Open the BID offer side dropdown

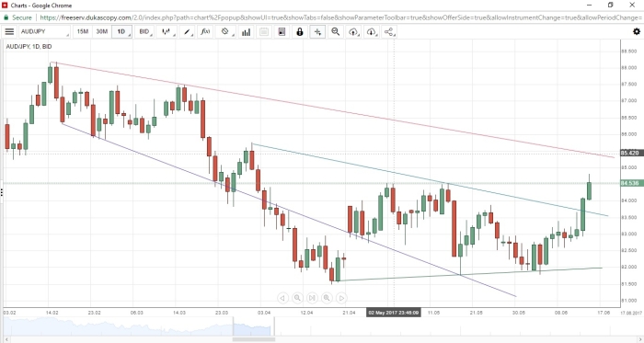144,31
